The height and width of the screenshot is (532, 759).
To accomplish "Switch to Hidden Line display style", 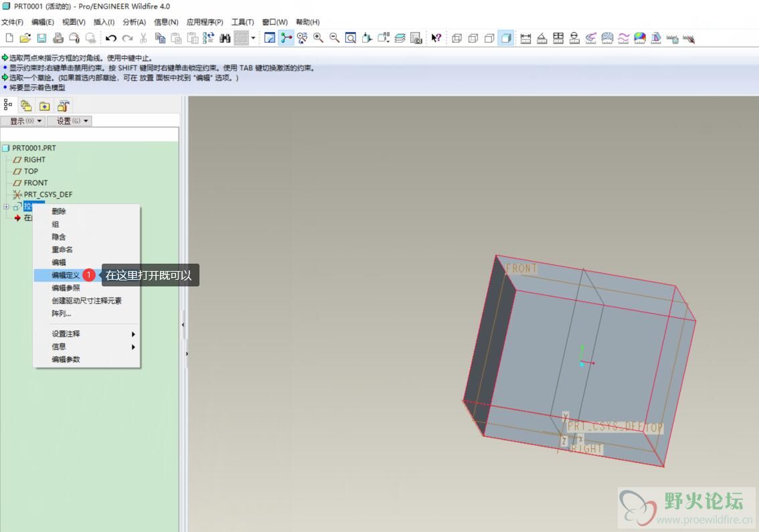I will pos(473,37).
